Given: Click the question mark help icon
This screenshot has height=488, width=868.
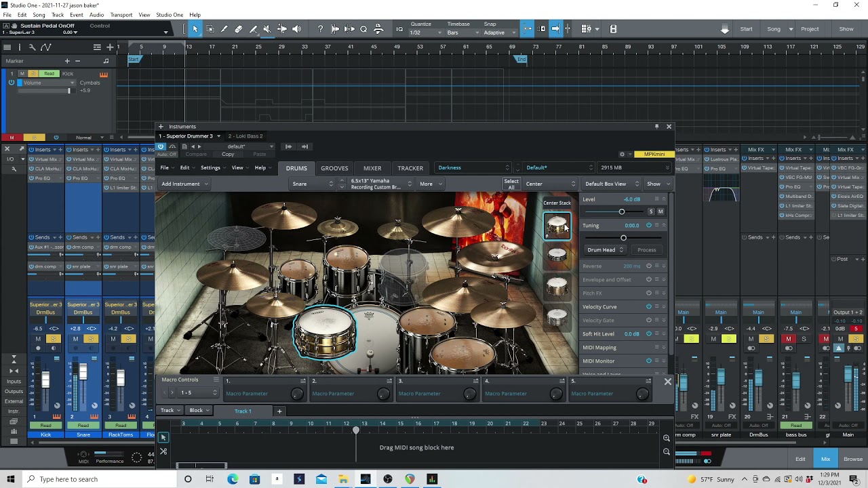Looking at the screenshot, I should point(320,28).
